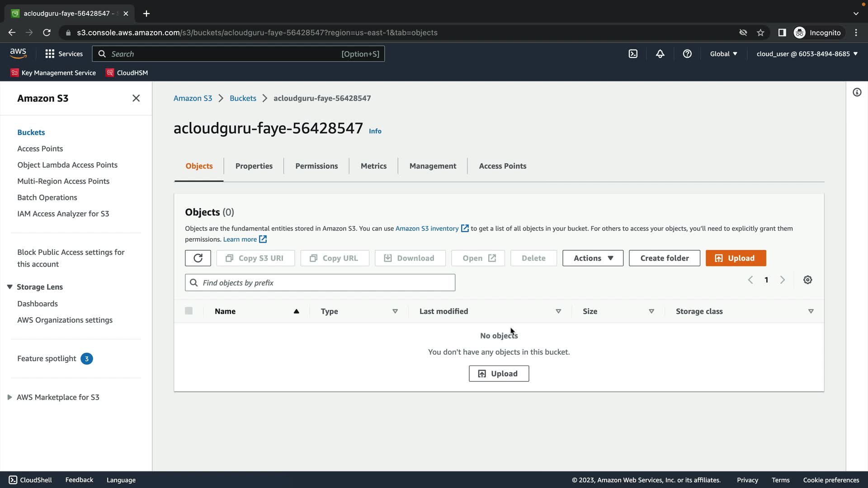The width and height of the screenshot is (868, 488).
Task: Open the Services grid menu icon
Action: 50,54
